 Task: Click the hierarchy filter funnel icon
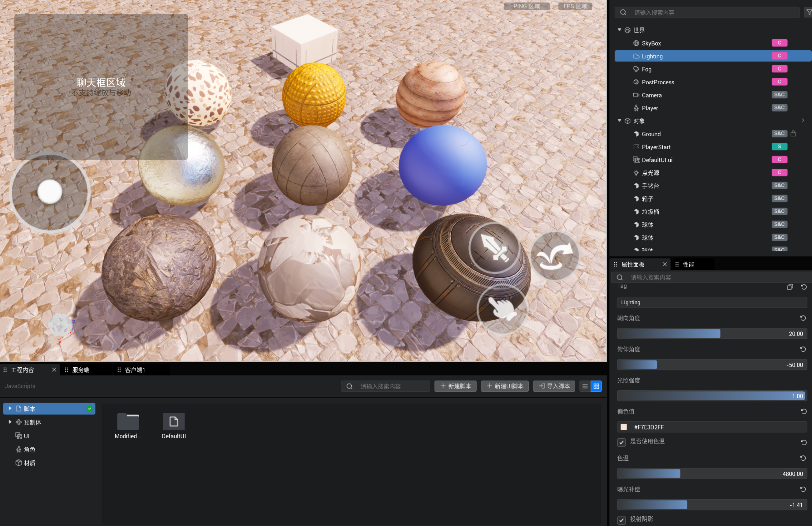pos(809,12)
